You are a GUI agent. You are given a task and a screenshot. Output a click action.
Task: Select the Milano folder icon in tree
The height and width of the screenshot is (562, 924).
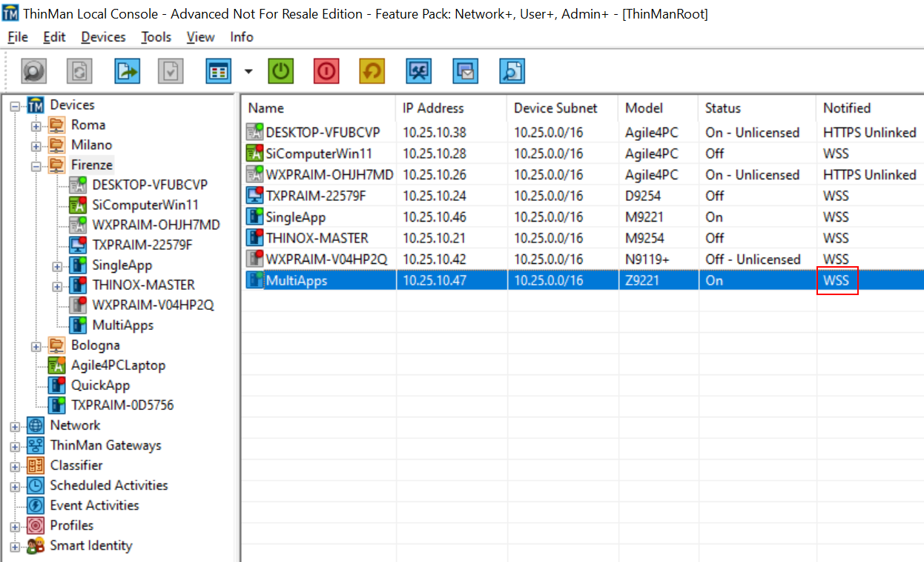tap(56, 145)
